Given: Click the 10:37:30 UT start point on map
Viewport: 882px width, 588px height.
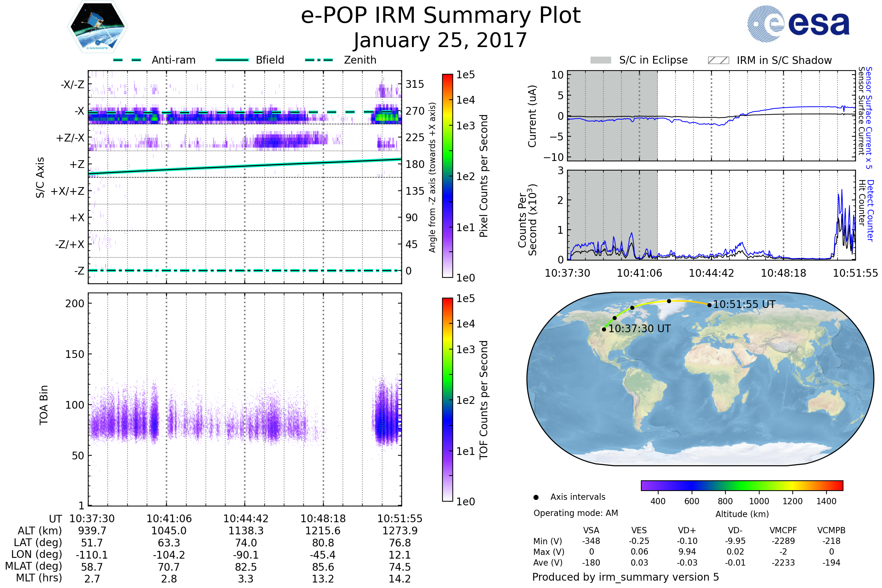Looking at the screenshot, I should pos(604,329).
